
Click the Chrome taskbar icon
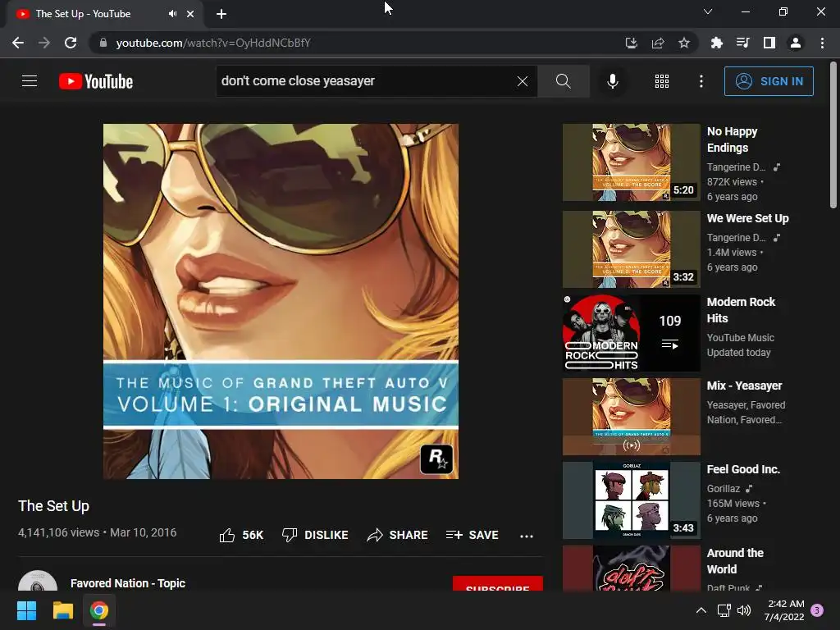99,610
